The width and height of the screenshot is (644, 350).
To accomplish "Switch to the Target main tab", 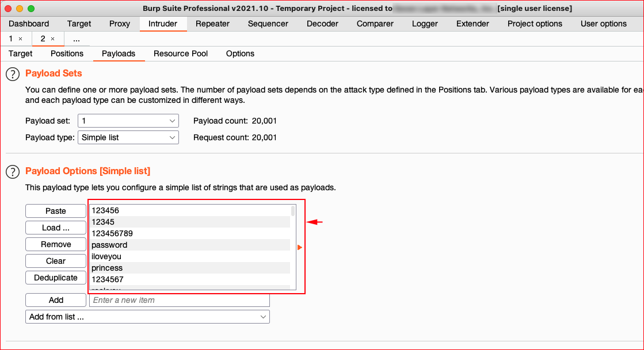I will point(79,24).
